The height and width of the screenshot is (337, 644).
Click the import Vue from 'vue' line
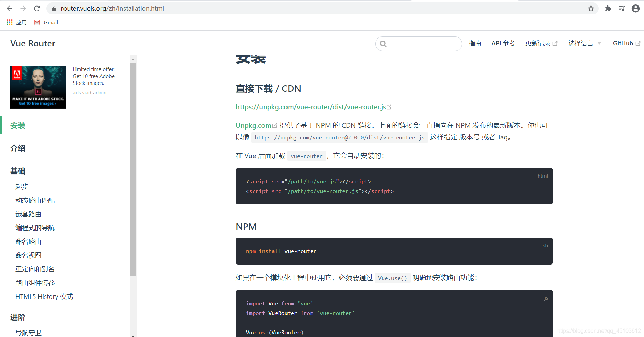click(279, 303)
